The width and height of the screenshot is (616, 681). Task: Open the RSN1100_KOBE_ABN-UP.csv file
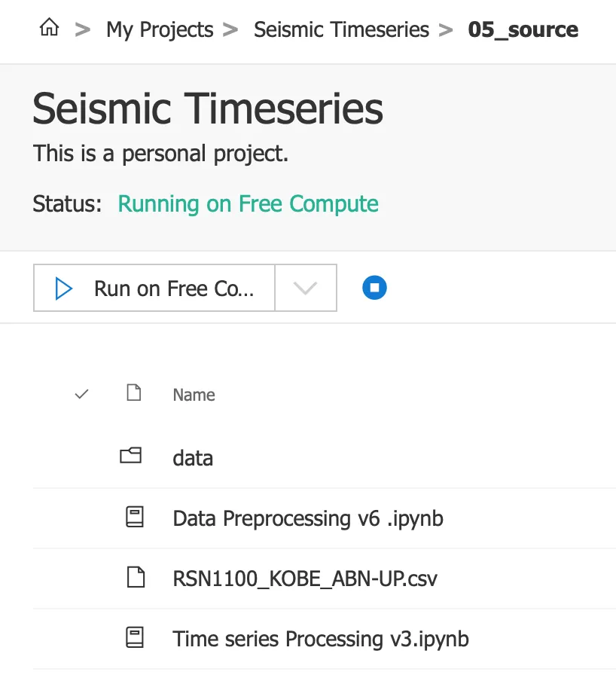coord(305,579)
